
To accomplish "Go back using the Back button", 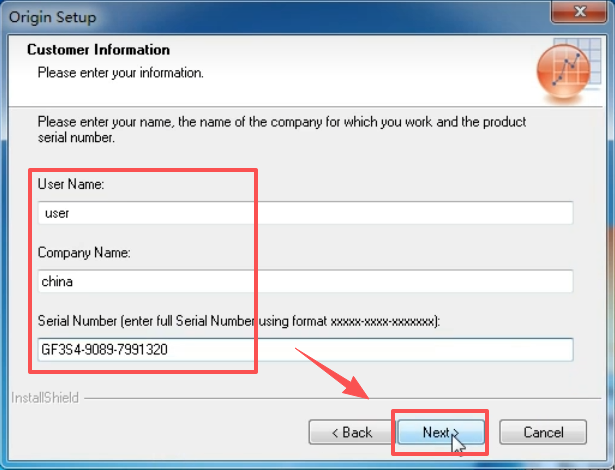I will [351, 432].
